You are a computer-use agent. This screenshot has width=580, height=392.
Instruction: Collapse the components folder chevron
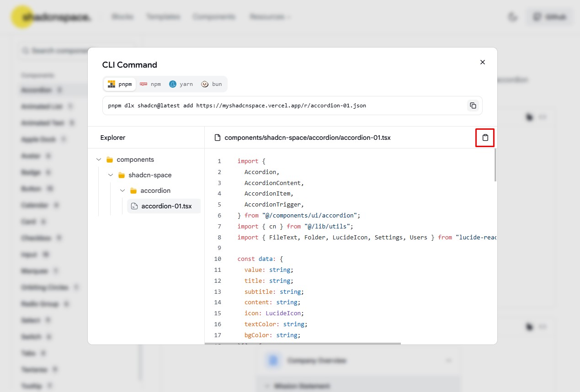point(99,159)
